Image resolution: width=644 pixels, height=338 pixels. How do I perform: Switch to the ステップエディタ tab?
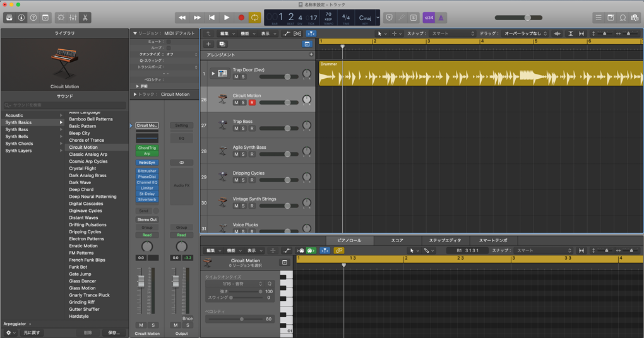(x=445, y=240)
